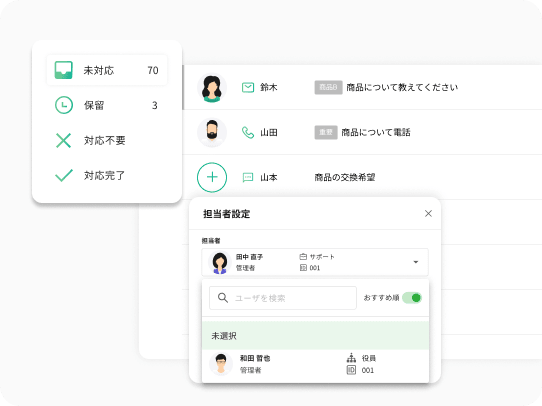Open the 鈴木 message row name

[269, 87]
